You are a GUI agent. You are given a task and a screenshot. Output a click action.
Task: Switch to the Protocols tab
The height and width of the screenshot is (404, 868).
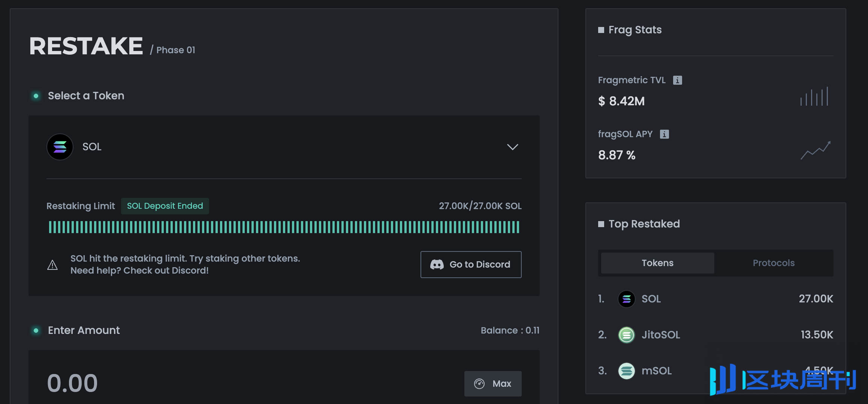click(774, 263)
